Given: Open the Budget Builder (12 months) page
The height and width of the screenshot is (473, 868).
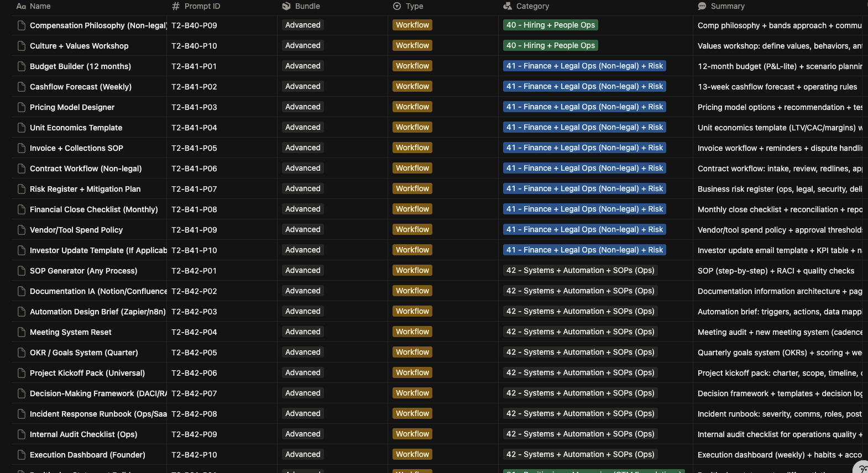Looking at the screenshot, I should click(81, 66).
